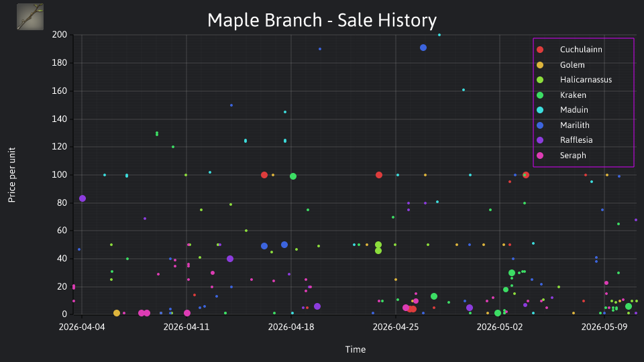Select the cyan Maduin point at 200
The width and height of the screenshot is (644, 362).
(x=439, y=35)
